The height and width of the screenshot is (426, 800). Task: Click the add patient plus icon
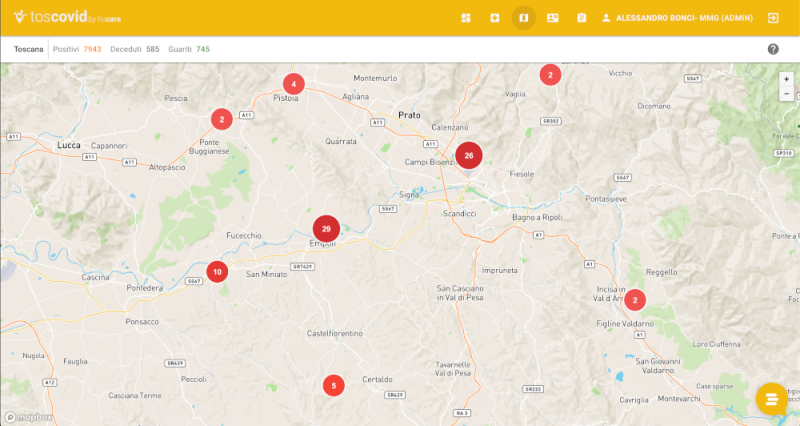point(495,18)
